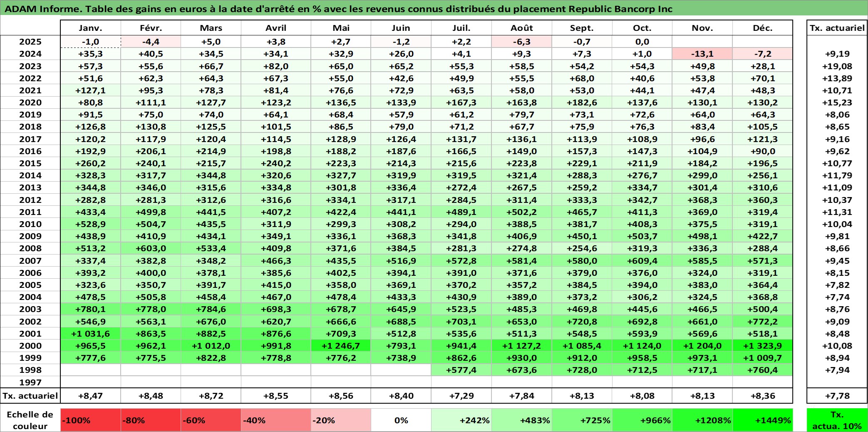
Task: Pick the -60% legend color cell
Action: [211, 420]
